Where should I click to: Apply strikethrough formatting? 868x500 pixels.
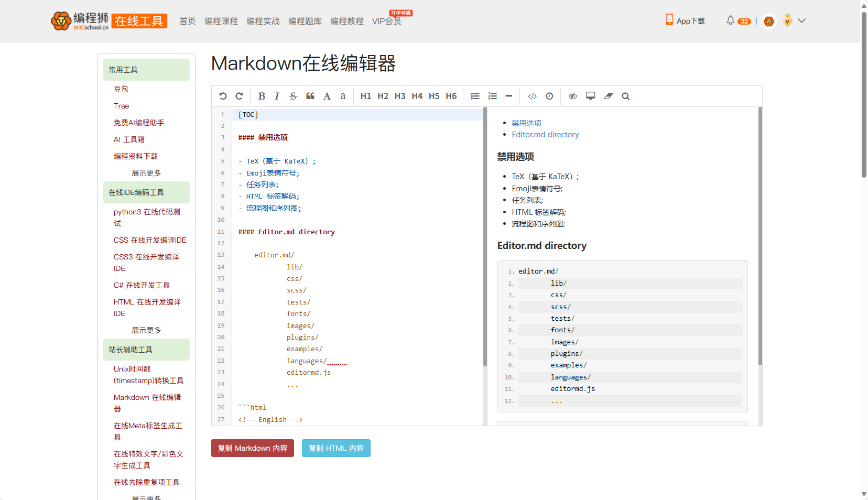[x=293, y=96]
